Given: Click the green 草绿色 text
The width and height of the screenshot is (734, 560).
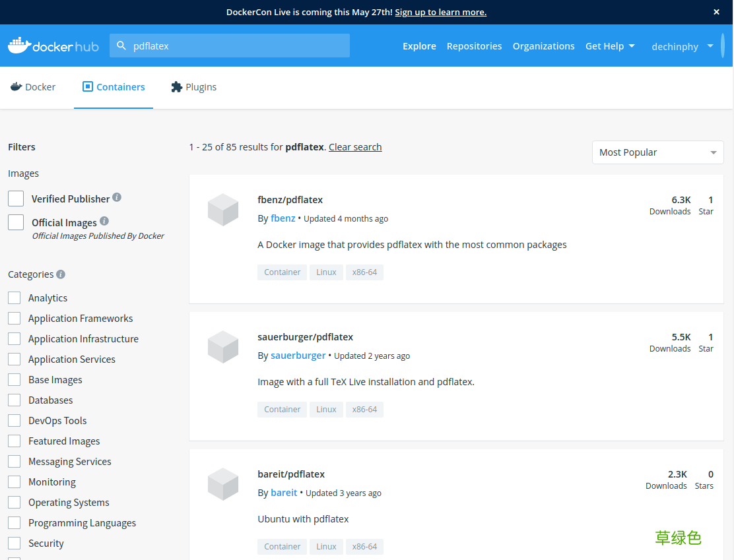Looking at the screenshot, I should pyautogui.click(x=678, y=538).
